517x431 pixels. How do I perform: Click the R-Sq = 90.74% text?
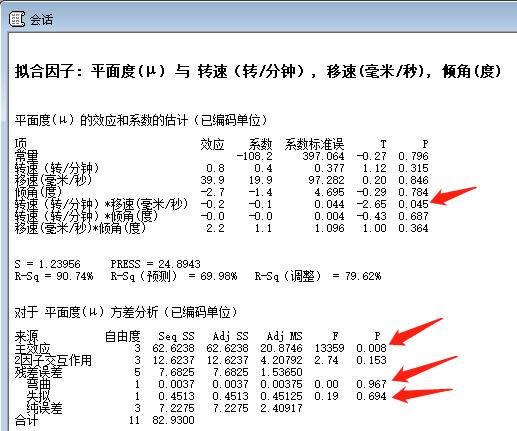[54, 276]
